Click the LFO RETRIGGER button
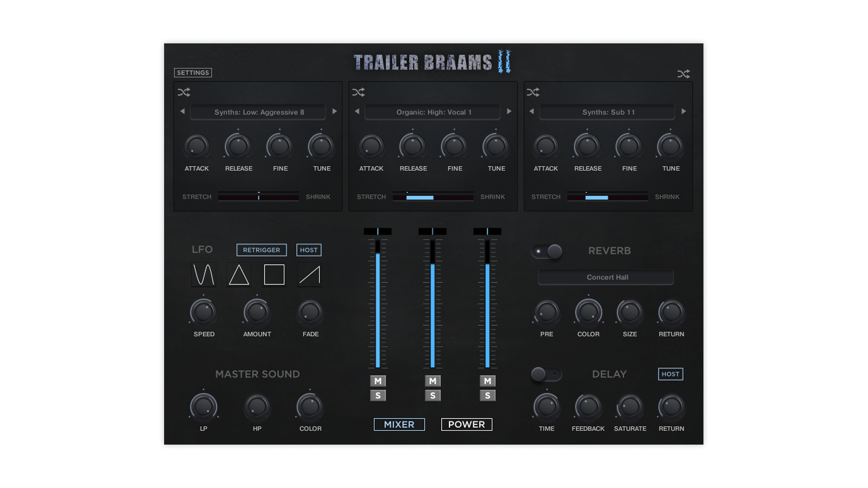 pos(261,250)
